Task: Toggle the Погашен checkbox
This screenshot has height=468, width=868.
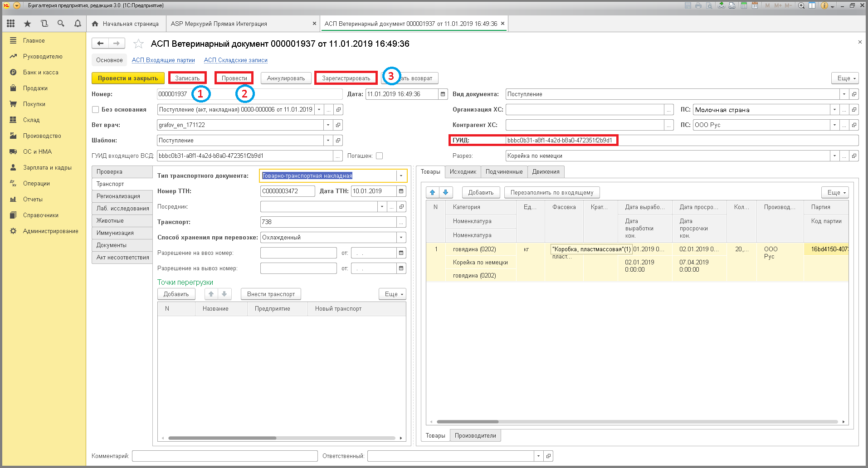Action: click(379, 156)
